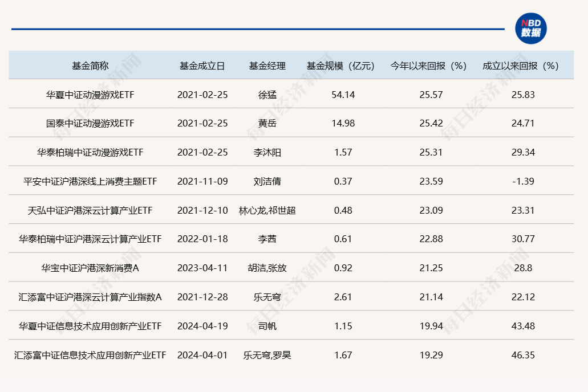Click since-inception return 25.83
Image resolution: width=588 pixels, height=392 pixels.
pos(523,95)
